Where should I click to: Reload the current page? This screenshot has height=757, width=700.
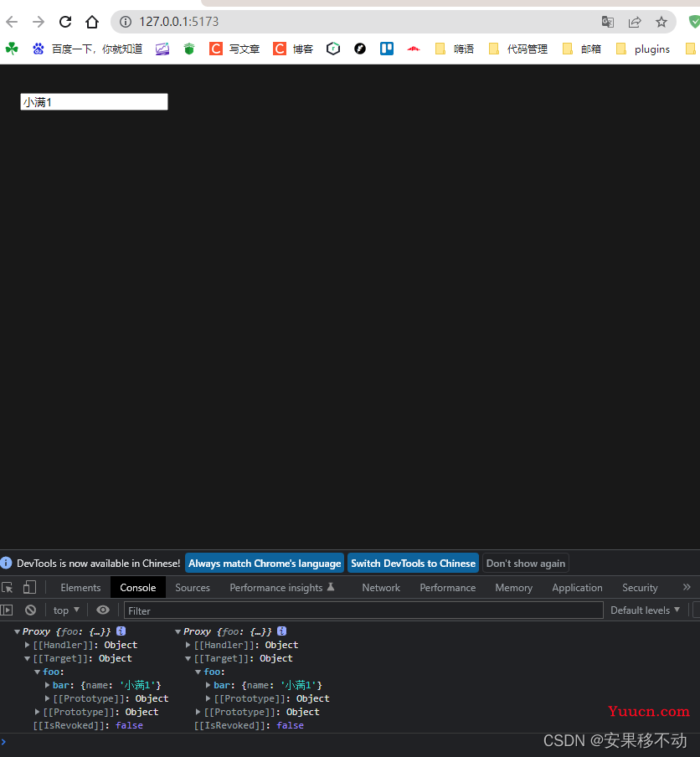(65, 22)
